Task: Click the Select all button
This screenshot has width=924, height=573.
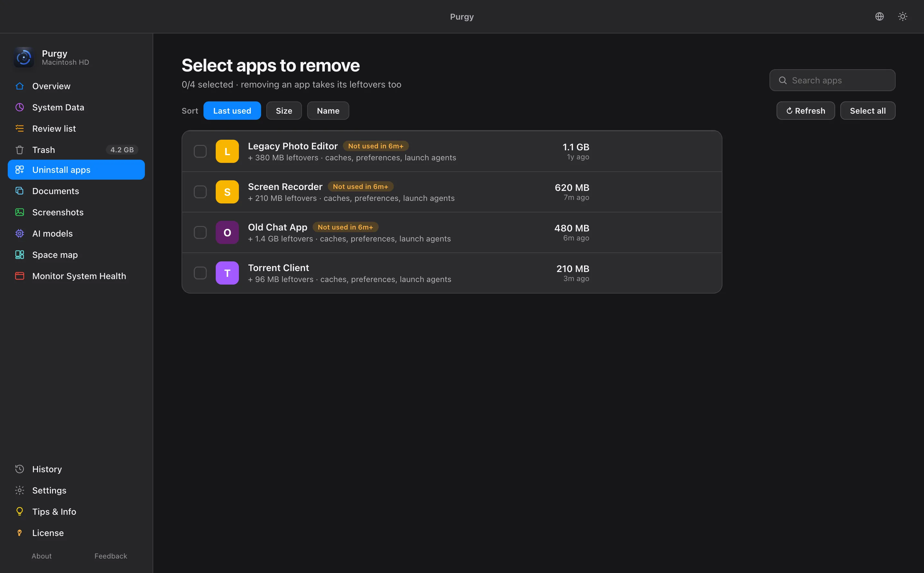Action: [x=868, y=111]
